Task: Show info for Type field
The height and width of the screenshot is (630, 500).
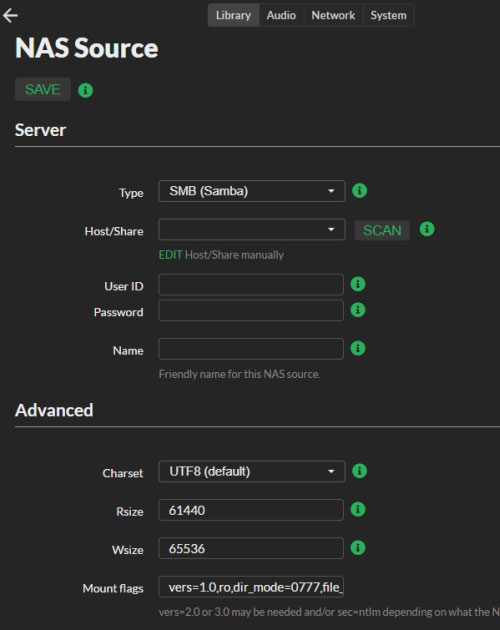Action: coord(359,190)
